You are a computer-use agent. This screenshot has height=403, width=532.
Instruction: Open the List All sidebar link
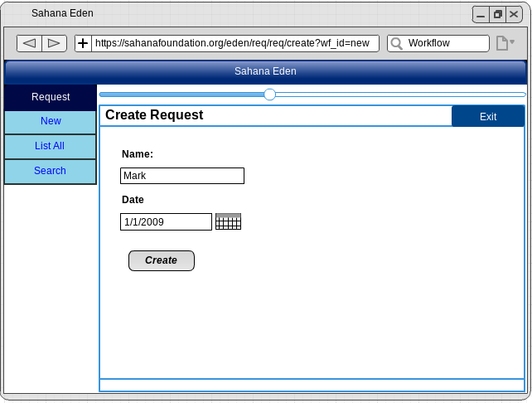click(x=51, y=146)
